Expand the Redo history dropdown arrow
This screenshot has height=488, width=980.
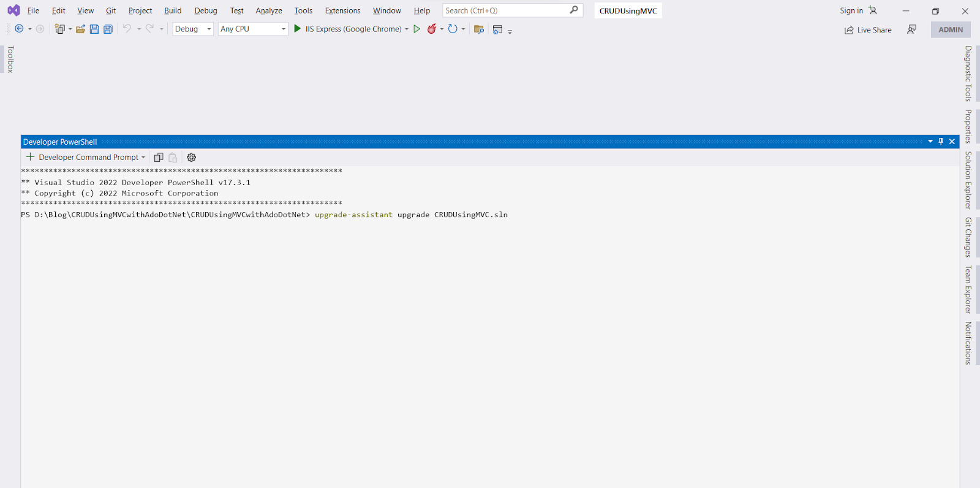pyautogui.click(x=162, y=29)
